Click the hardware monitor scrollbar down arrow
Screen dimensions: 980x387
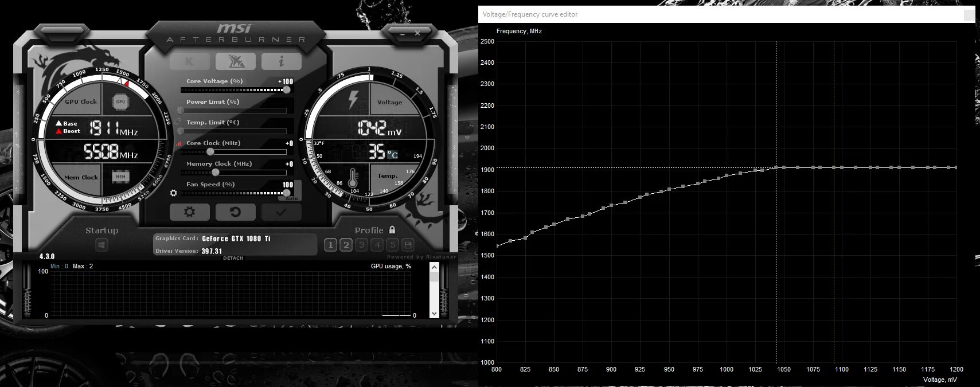click(434, 313)
